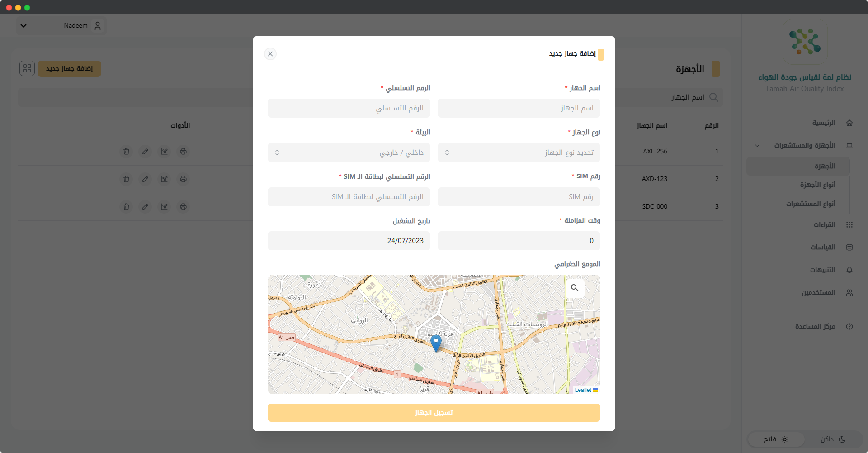Open the device type dropdown

coord(519,153)
